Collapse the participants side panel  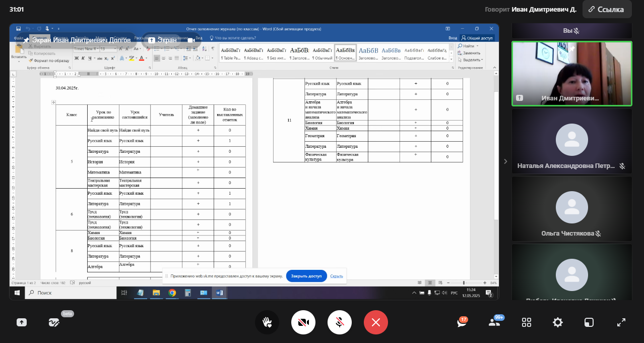505,161
